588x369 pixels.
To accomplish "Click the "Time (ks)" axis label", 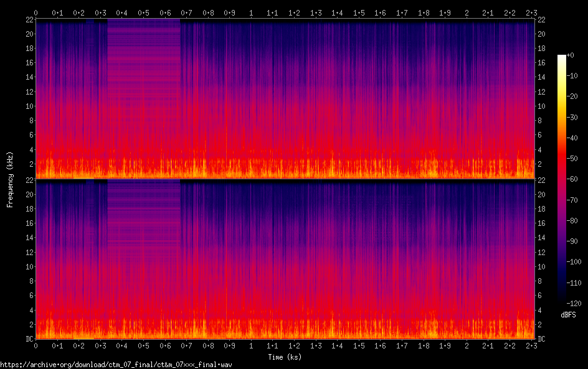I will coord(285,357).
